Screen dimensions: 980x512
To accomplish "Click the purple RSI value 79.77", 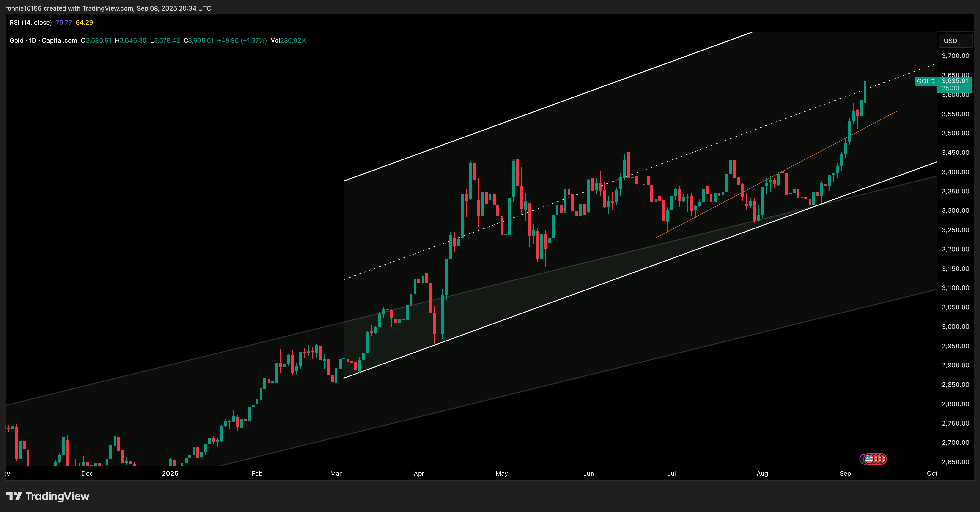I will click(63, 23).
